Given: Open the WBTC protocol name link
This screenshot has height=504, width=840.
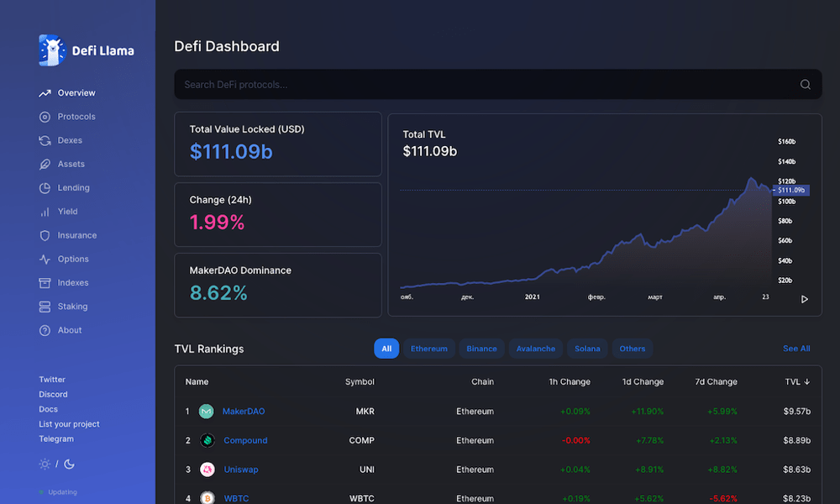Looking at the screenshot, I should coord(236,498).
